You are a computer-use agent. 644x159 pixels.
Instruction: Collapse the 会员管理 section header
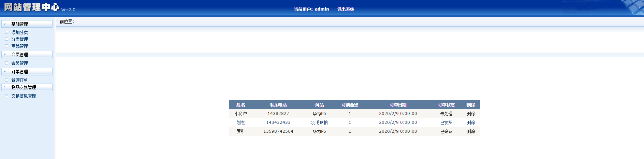coord(27,55)
